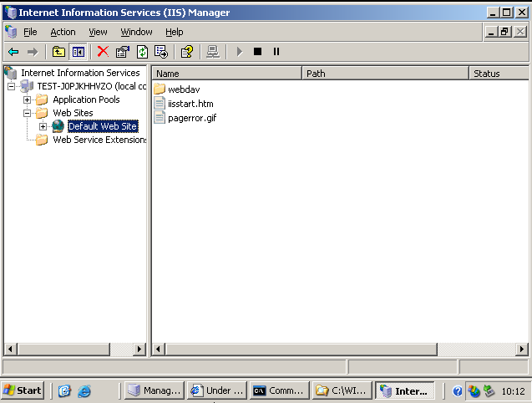Click the safely remove hardware tray icon

[x=489, y=391]
